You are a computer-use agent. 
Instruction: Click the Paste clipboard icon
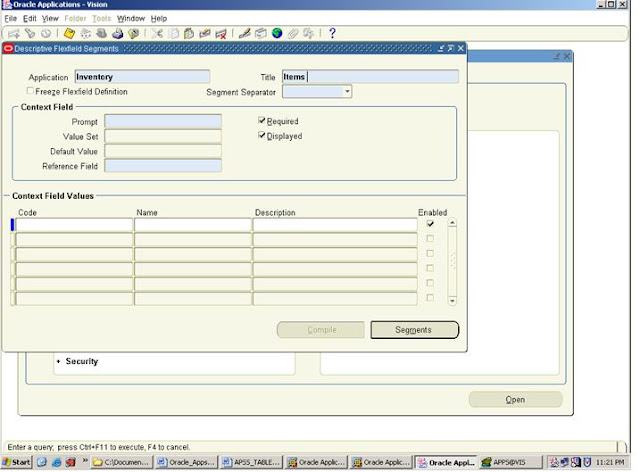189,33
